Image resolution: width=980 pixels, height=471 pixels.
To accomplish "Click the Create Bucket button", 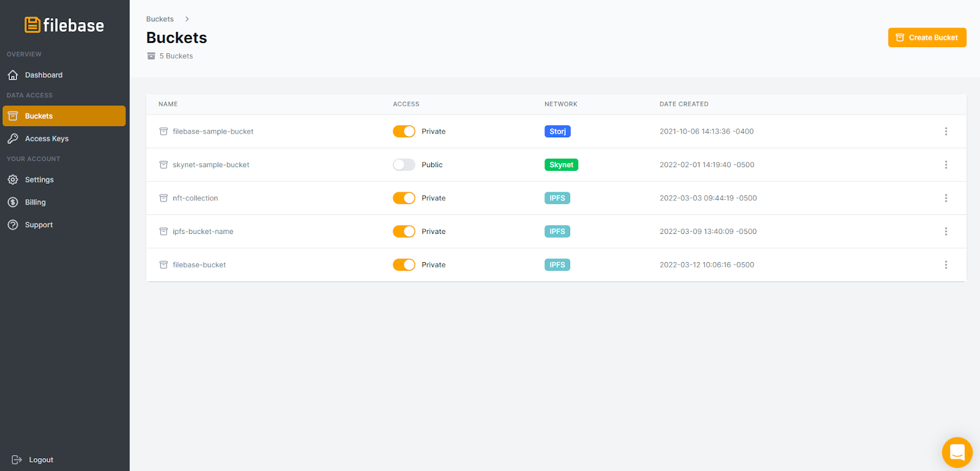I will 927,37.
